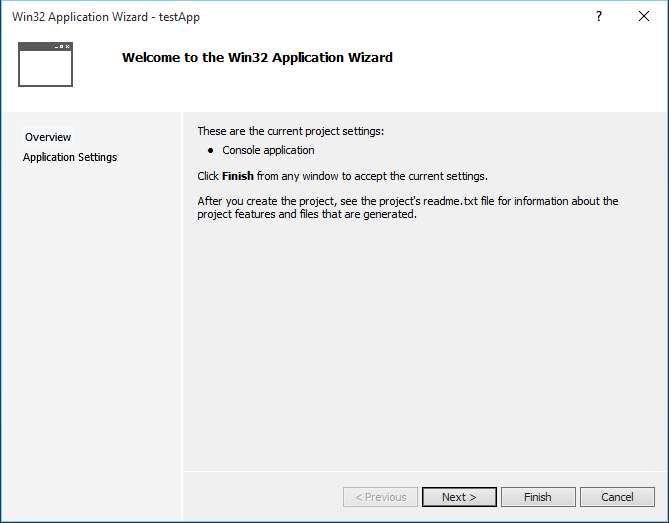Click the bold Finish word in instructions
Viewport: 669px width, 523px height.
238,176
